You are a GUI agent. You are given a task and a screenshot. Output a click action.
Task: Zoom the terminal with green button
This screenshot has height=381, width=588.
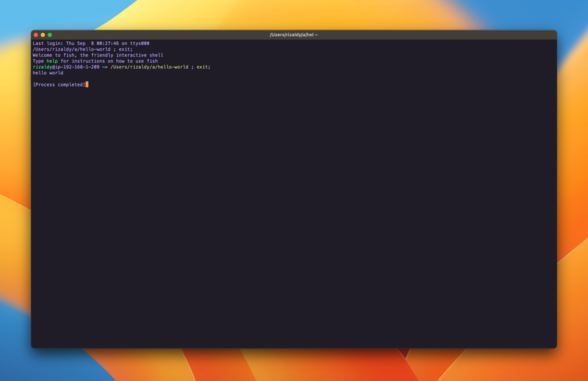point(50,35)
